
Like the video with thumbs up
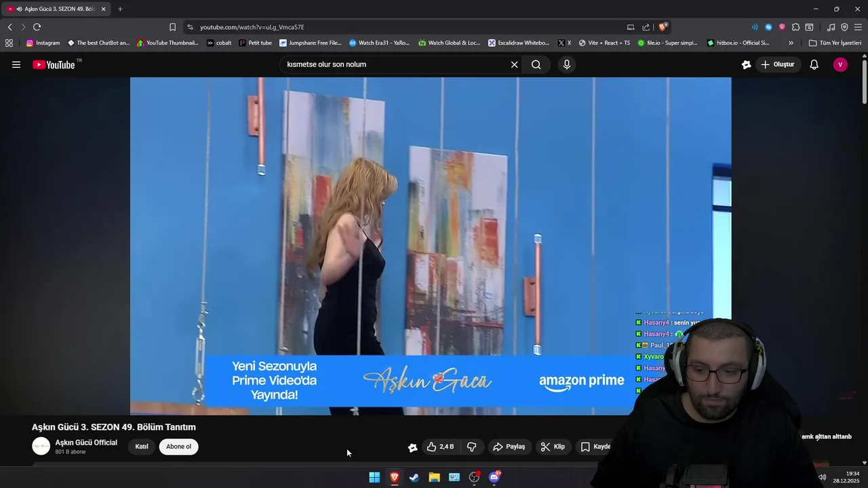point(440,447)
